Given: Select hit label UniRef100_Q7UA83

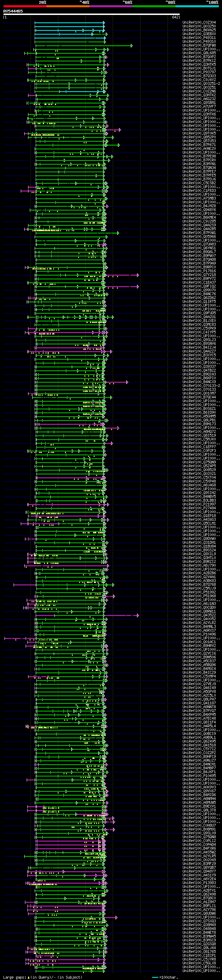Looking at the screenshot, I should [x=199, y=244].
